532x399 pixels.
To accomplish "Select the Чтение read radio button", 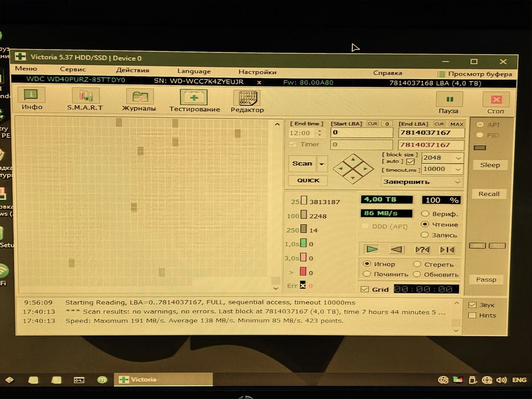I will [x=424, y=224].
